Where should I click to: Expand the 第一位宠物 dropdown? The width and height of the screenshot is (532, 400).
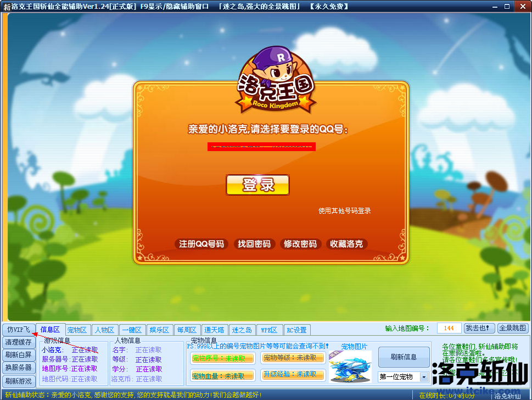pos(424,377)
